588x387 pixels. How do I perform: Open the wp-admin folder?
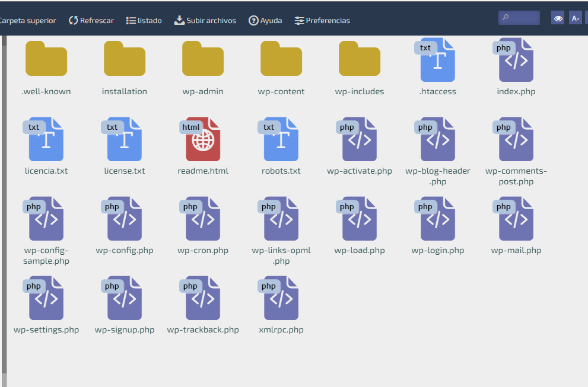203,59
